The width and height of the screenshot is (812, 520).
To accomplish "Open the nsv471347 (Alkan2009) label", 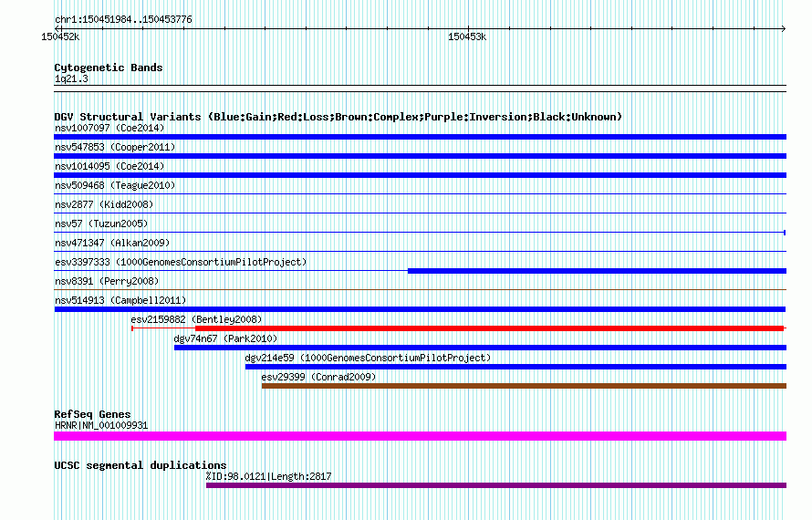I will tap(112, 243).
